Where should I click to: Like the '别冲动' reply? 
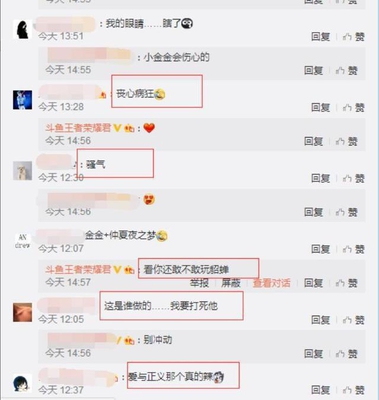point(347,353)
